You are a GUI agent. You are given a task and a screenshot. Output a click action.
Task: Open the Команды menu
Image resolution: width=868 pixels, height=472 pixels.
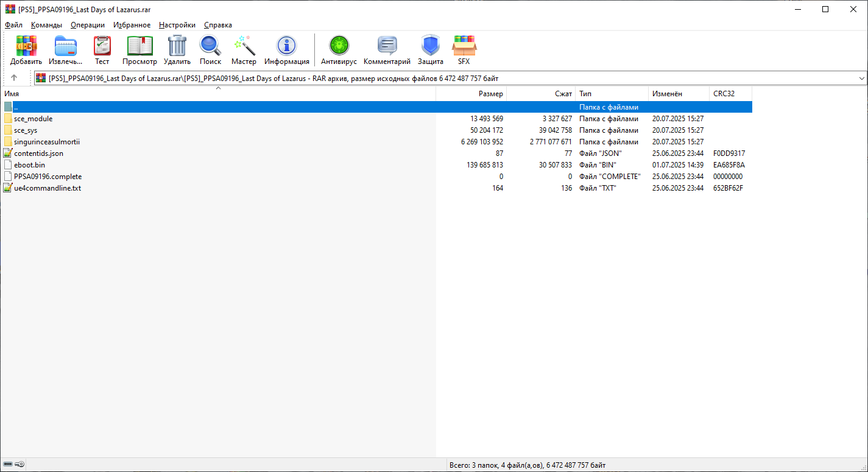(x=46, y=25)
